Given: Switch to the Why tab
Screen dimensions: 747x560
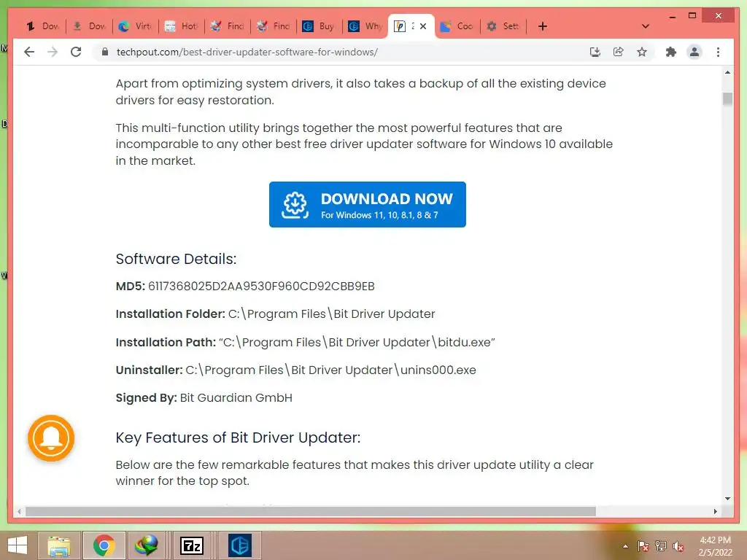Looking at the screenshot, I should coord(365,26).
